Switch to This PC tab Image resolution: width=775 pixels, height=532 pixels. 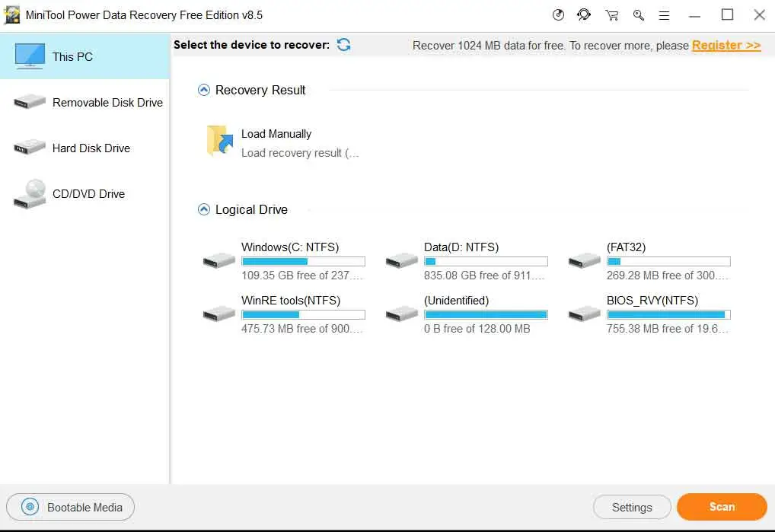pos(85,56)
